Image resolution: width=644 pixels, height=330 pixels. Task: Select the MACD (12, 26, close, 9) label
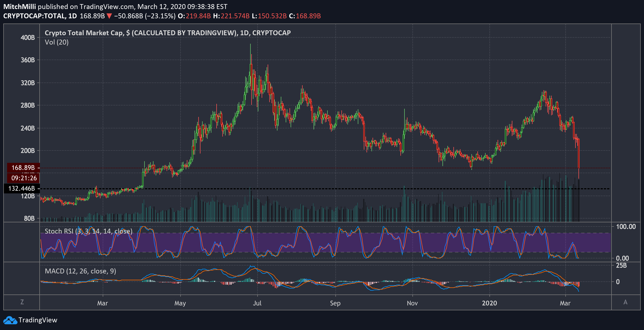(x=80, y=271)
